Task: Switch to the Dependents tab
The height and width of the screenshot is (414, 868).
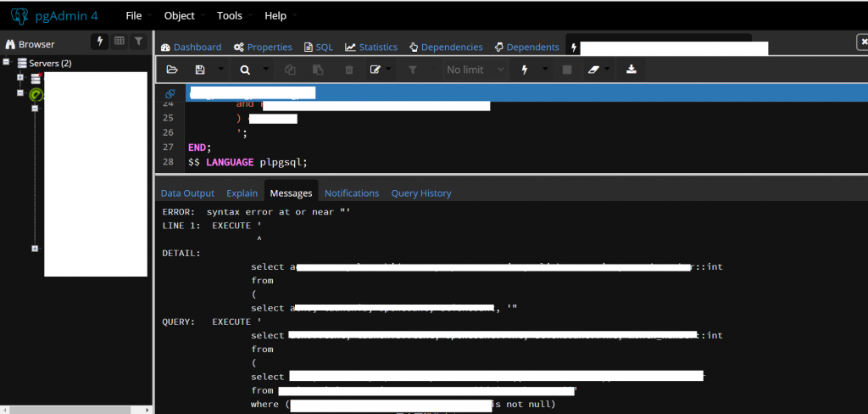Action: tap(527, 48)
